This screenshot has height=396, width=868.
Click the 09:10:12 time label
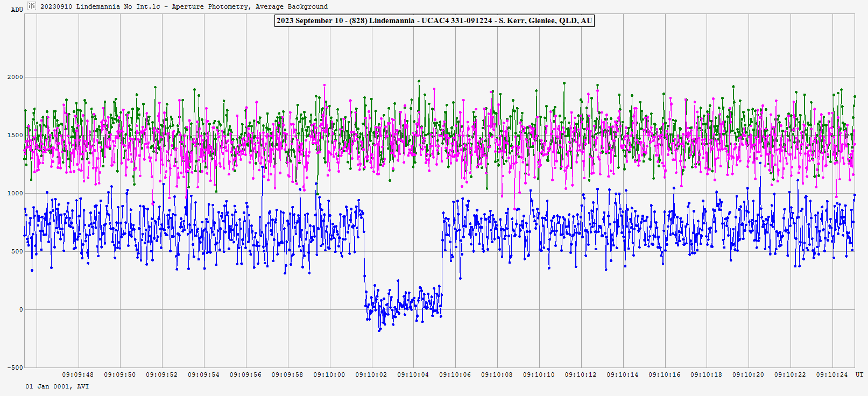[x=581, y=374]
